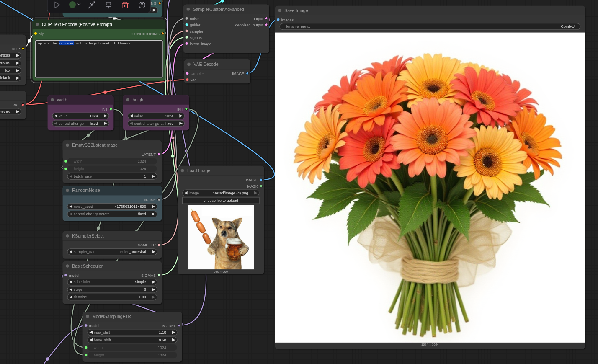The height and width of the screenshot is (364, 598).
Task: Collapse the CLIP Text Encode node
Action: (x=37, y=24)
